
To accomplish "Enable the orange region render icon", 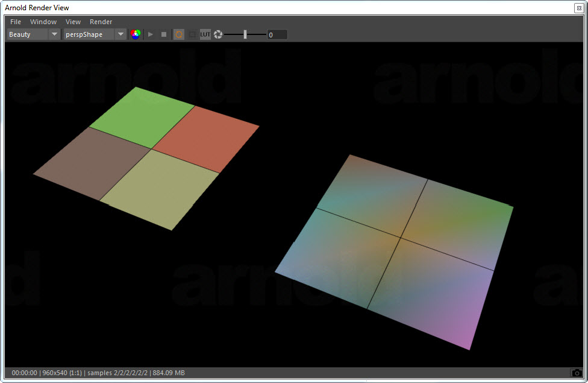I will (x=178, y=34).
